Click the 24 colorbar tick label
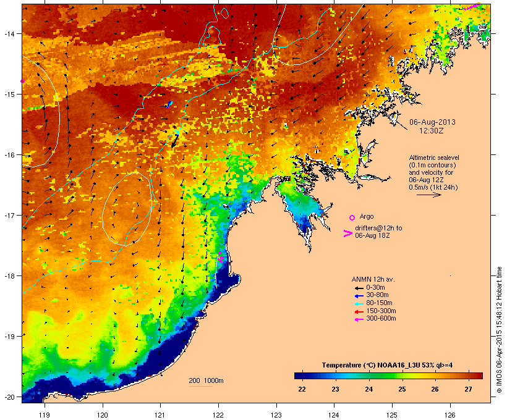 pyautogui.click(x=369, y=389)
